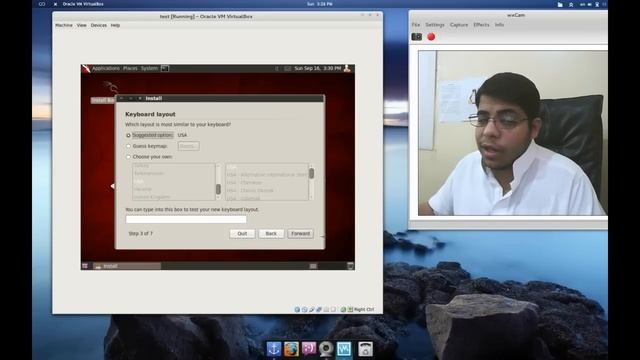Image resolution: width=640 pixels, height=360 pixels.
Task: Open wxCam Capture menu
Action: 459,25
